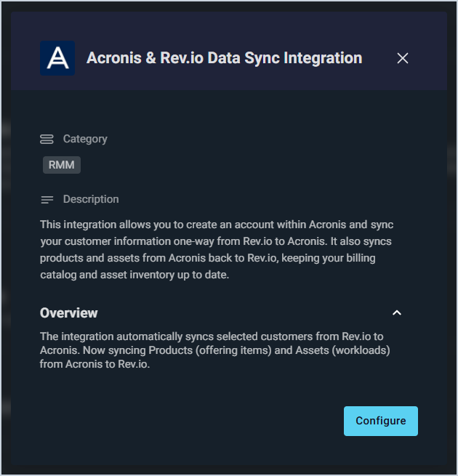Click the description line starting "This integration allows"
This screenshot has height=476, width=458.
click(x=217, y=225)
